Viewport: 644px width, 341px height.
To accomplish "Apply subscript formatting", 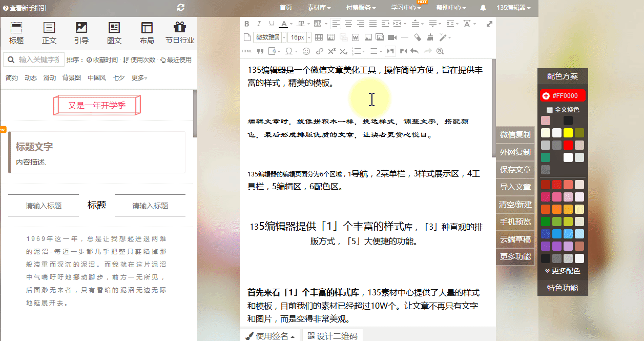I will click(x=344, y=51).
